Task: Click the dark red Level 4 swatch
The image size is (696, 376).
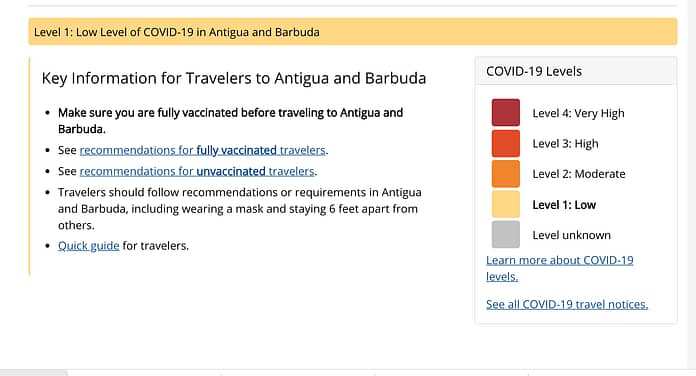Action: (x=506, y=113)
